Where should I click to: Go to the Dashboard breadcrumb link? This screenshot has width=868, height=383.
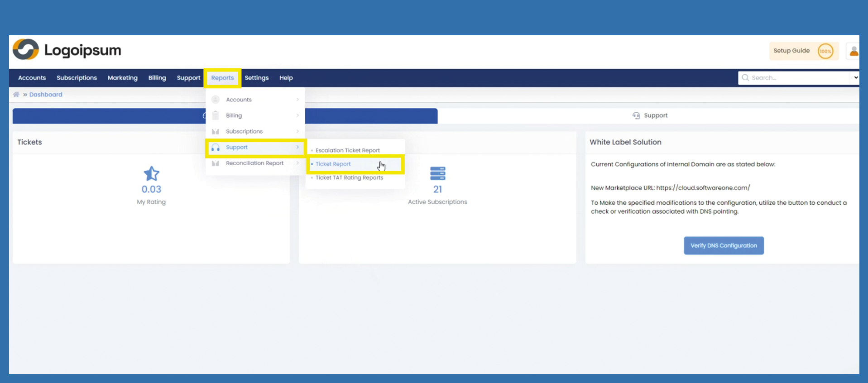point(46,95)
